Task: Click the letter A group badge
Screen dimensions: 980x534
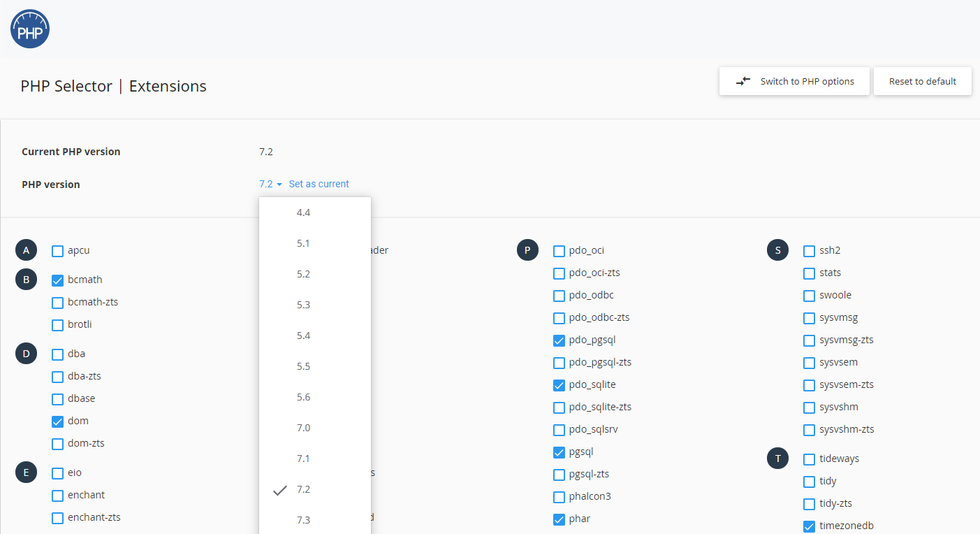Action: click(x=26, y=250)
